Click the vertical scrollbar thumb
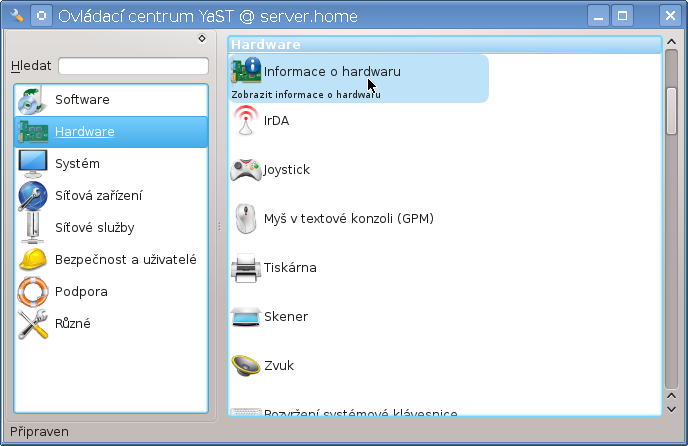This screenshot has height=446, width=688. coord(671,111)
